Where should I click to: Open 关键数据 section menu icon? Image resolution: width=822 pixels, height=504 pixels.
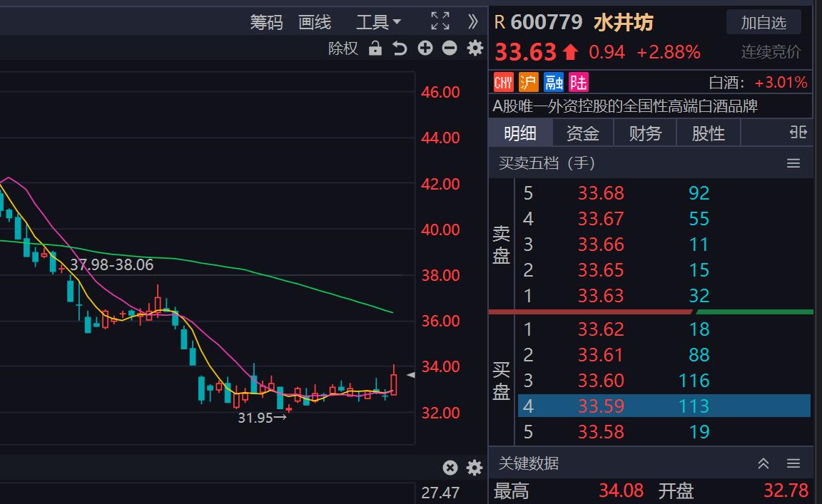click(x=793, y=463)
